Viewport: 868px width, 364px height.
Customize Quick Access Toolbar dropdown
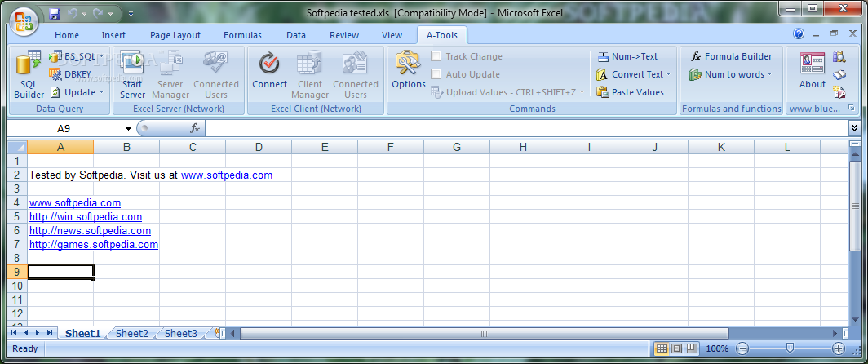[x=131, y=12]
